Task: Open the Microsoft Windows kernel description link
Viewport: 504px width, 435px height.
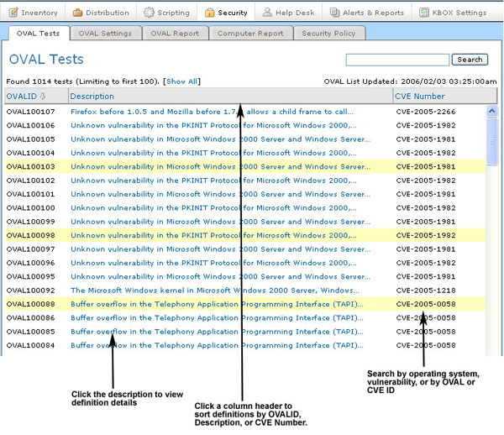Action: (x=214, y=290)
